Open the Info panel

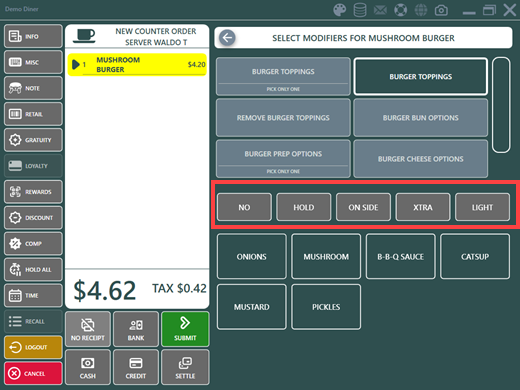[33, 36]
